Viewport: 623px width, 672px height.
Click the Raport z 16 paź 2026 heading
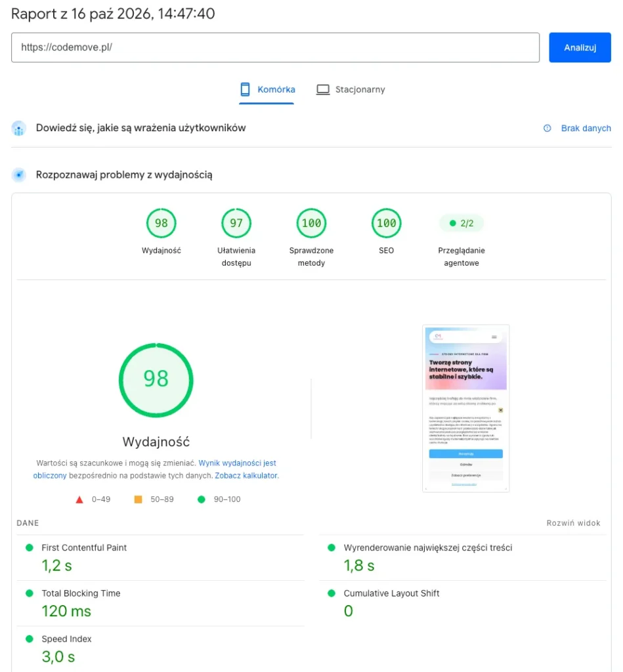[113, 14]
